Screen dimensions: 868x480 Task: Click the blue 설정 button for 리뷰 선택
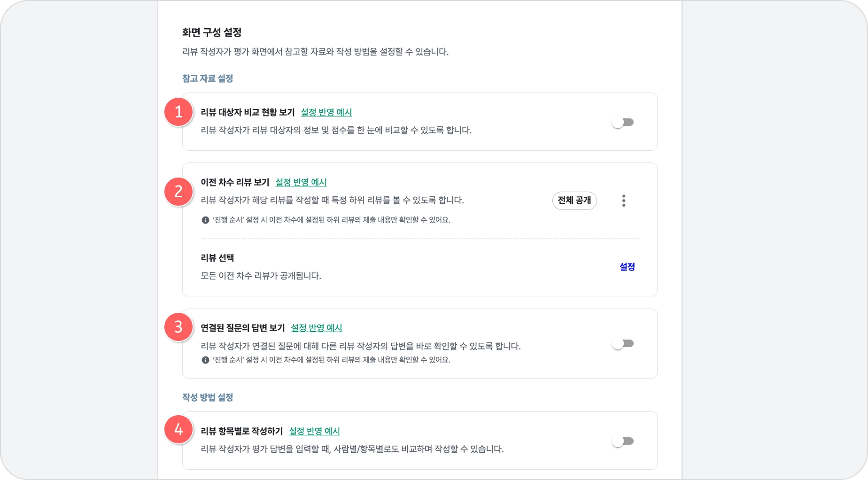627,267
